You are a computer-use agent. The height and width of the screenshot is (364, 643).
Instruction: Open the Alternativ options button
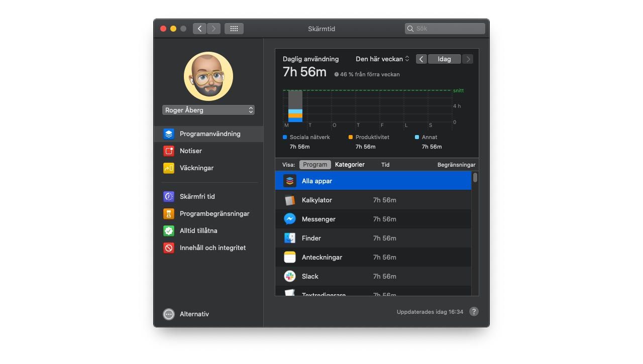coord(169,314)
